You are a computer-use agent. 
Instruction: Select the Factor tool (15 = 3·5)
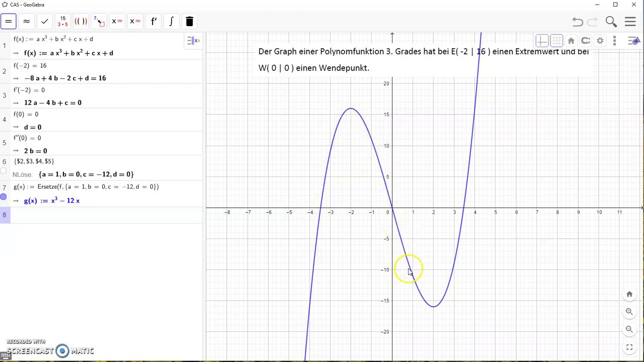tap(63, 22)
